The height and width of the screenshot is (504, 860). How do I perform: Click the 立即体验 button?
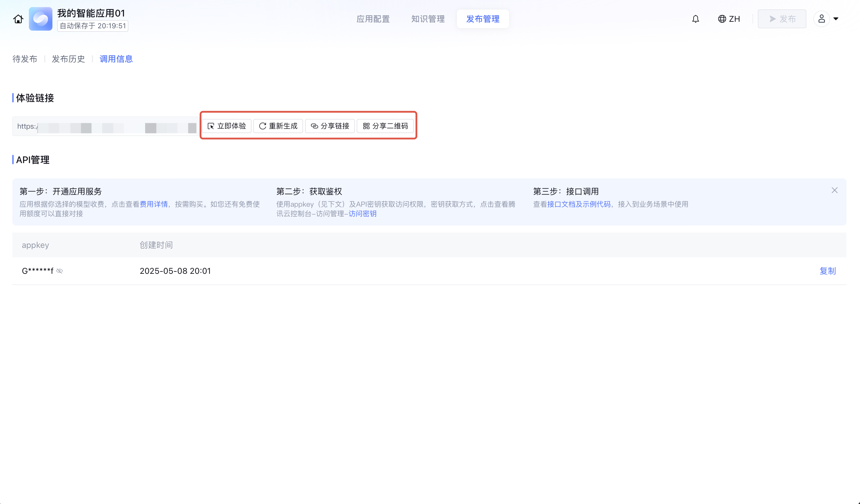tap(226, 126)
